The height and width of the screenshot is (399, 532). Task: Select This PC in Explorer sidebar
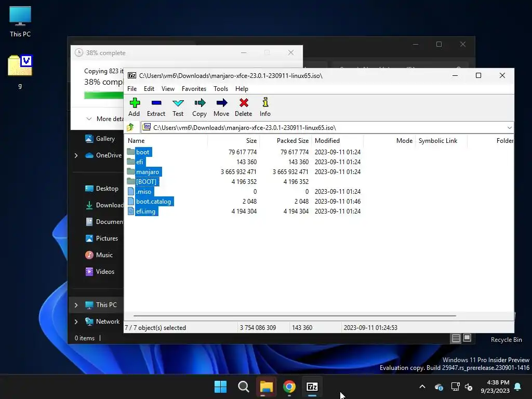(x=101, y=304)
